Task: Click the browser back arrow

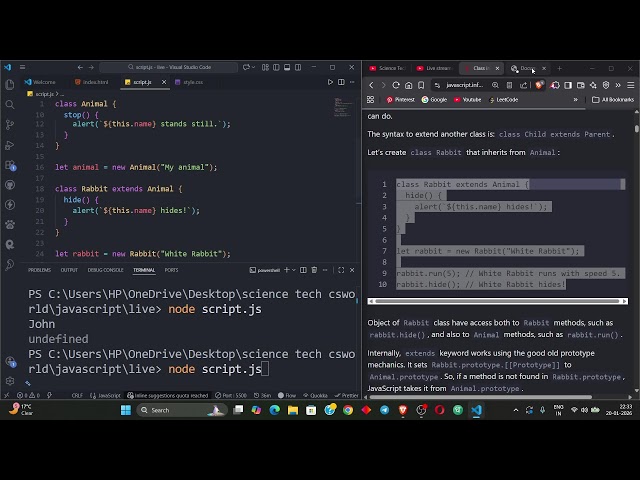Action: click(371, 85)
